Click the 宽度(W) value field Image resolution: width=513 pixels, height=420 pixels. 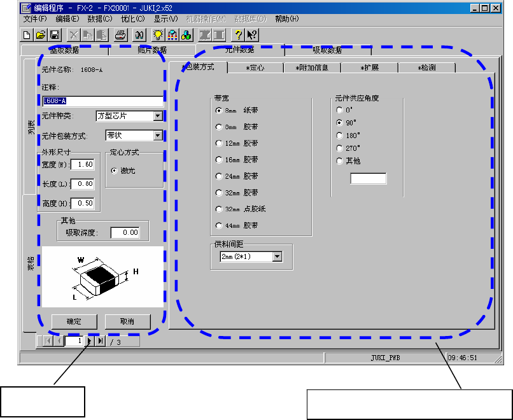[83, 165]
